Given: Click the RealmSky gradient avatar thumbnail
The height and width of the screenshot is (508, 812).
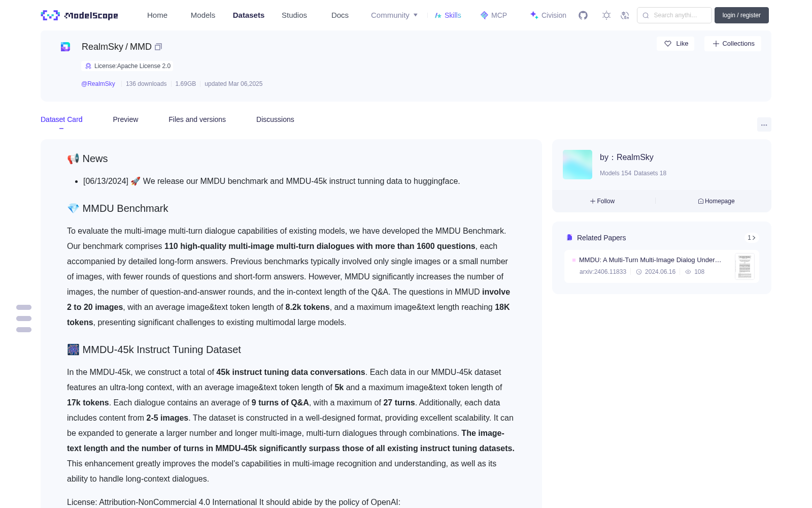Looking at the screenshot, I should 578,165.
